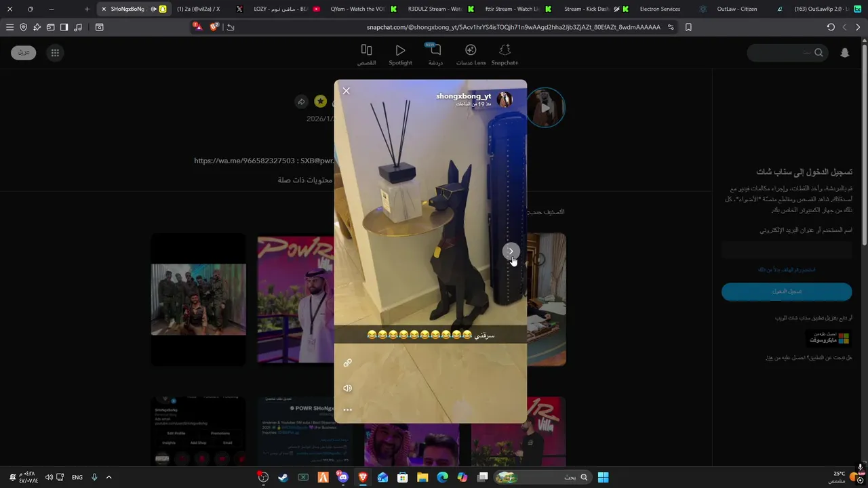
Task: Click the blue login button
Action: [x=787, y=291]
